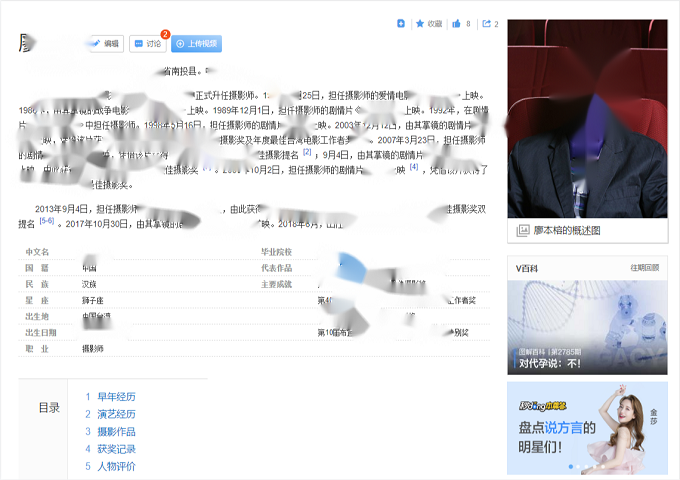The height and width of the screenshot is (480, 680).
Task: Click the 编辑 edit button
Action: 106,44
